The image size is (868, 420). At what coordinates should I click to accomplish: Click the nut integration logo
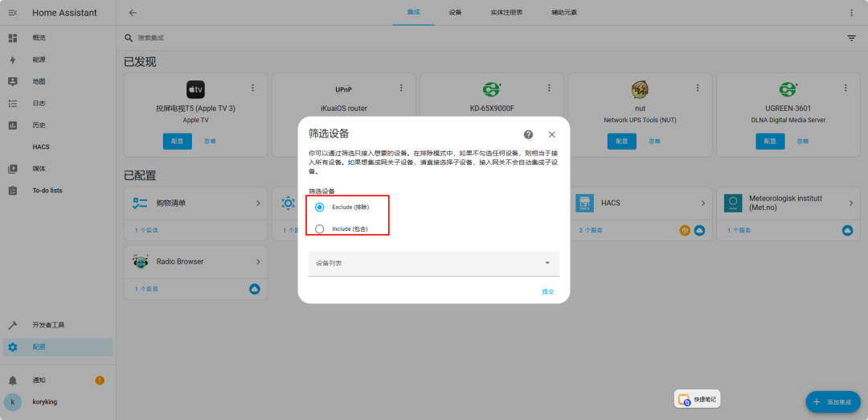coord(640,89)
